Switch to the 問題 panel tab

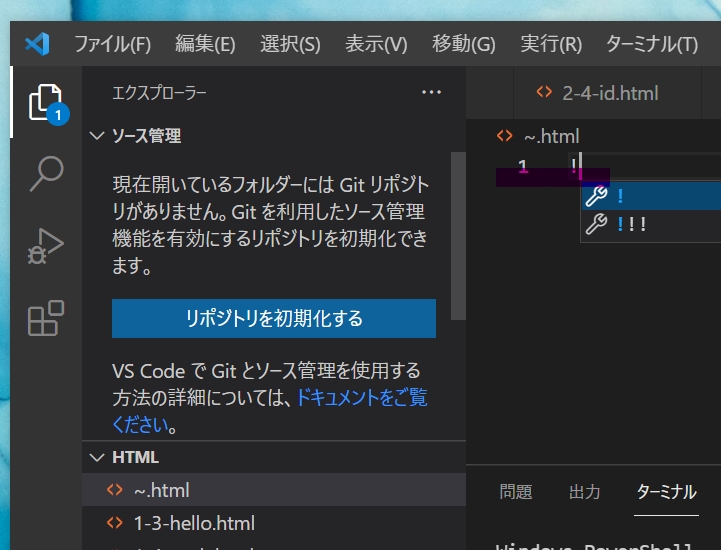coord(516,492)
